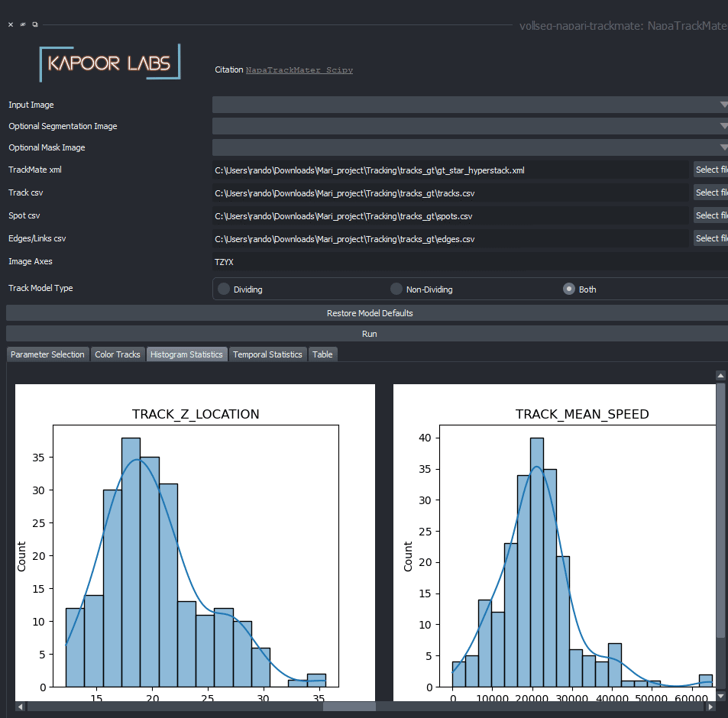Close the NapaTrackMater dock widget

[x=10, y=24]
